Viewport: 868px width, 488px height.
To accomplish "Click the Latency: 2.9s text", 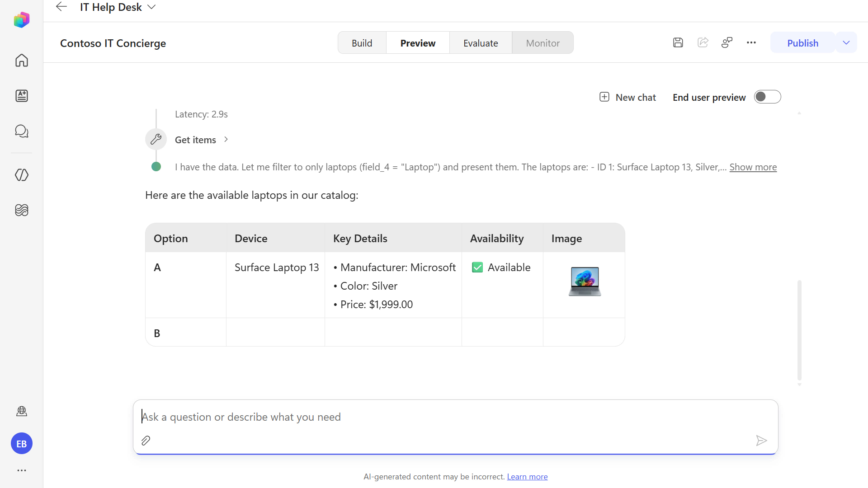I will point(201,114).
